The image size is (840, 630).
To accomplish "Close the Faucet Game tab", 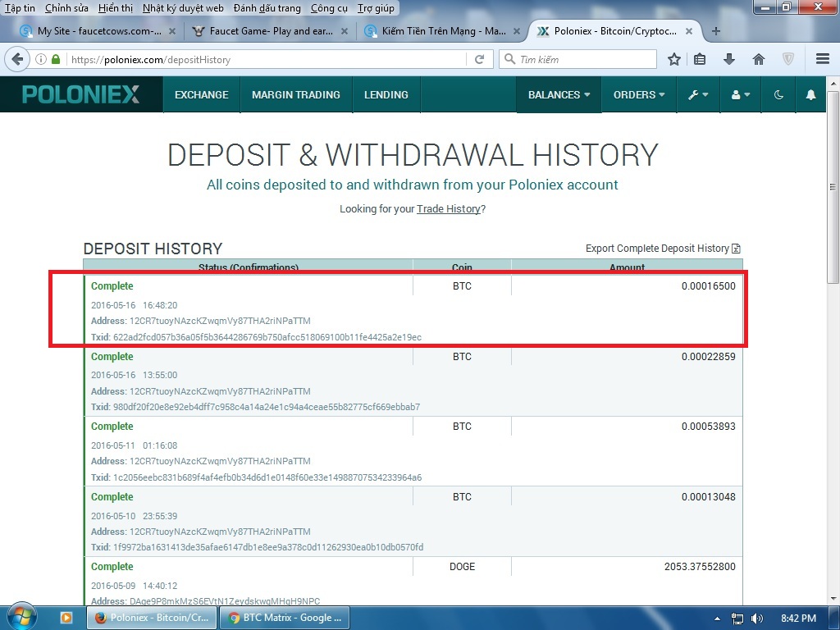I will (345, 31).
